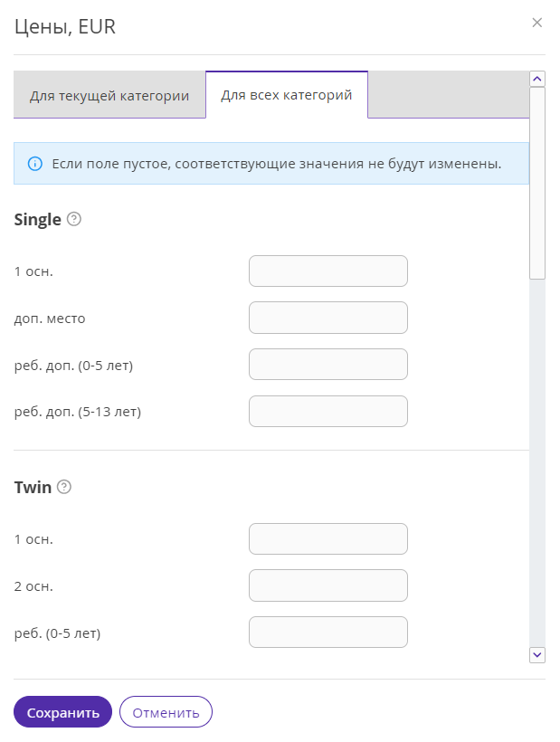Screen dimensions: 560x742
Task: Click the help icon next to Twin
Action: point(64,487)
